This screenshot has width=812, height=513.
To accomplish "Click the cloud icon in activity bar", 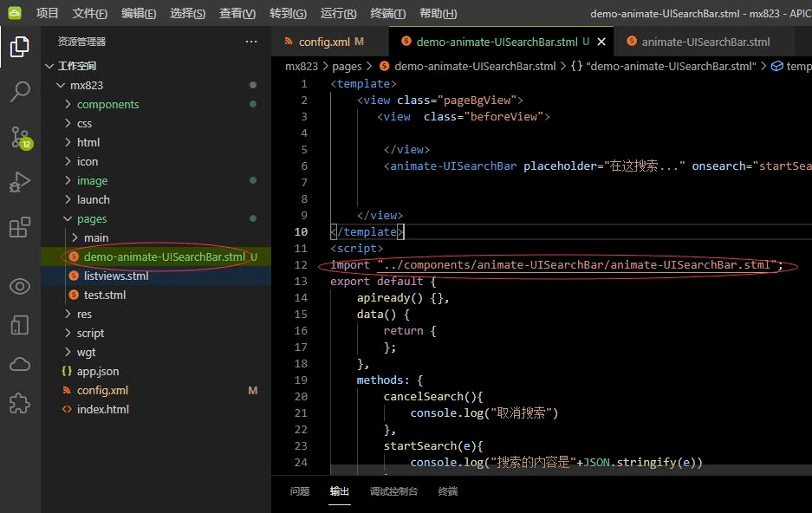I will click(x=20, y=365).
